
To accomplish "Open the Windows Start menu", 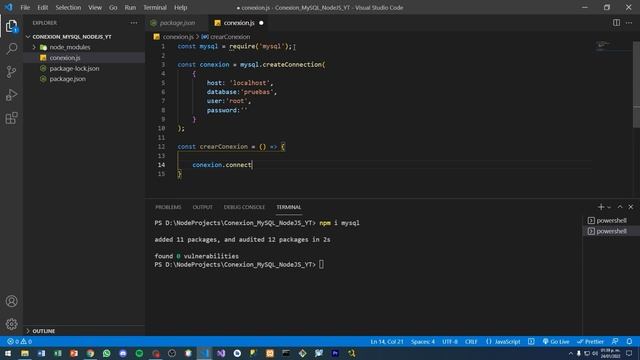I will [8, 353].
